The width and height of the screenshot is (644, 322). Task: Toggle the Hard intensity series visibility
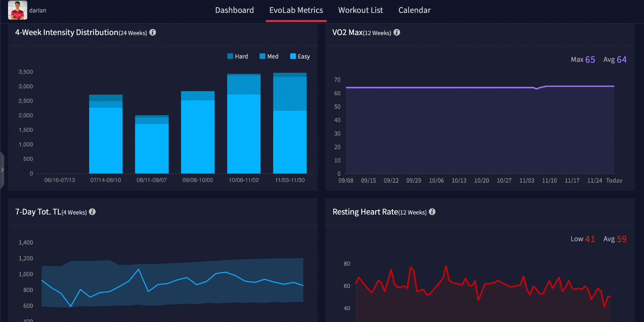tap(230, 56)
